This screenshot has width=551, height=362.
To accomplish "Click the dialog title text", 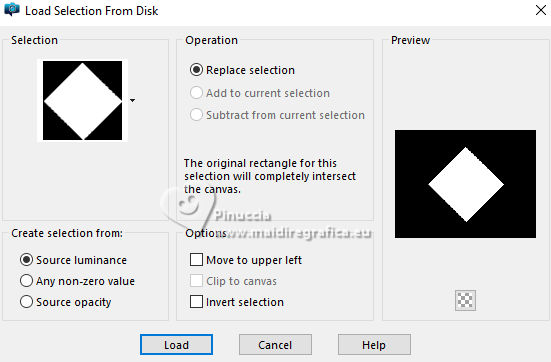I will [x=92, y=11].
